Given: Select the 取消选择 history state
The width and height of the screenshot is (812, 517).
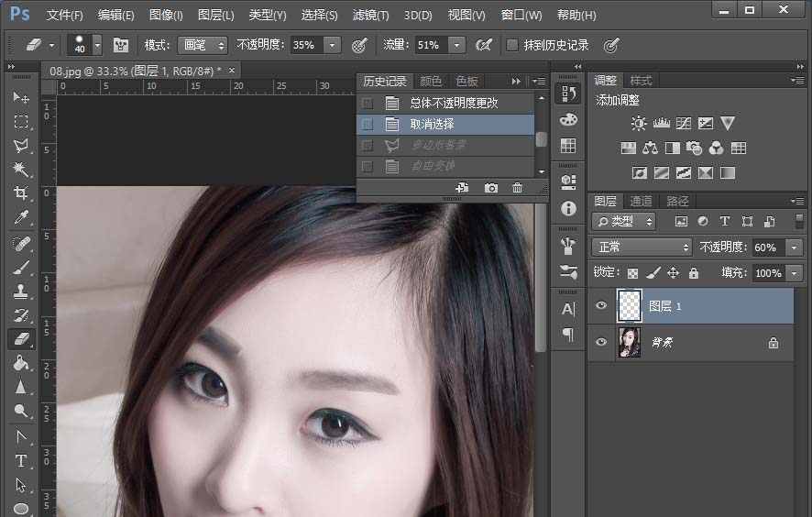Looking at the screenshot, I should click(432, 125).
